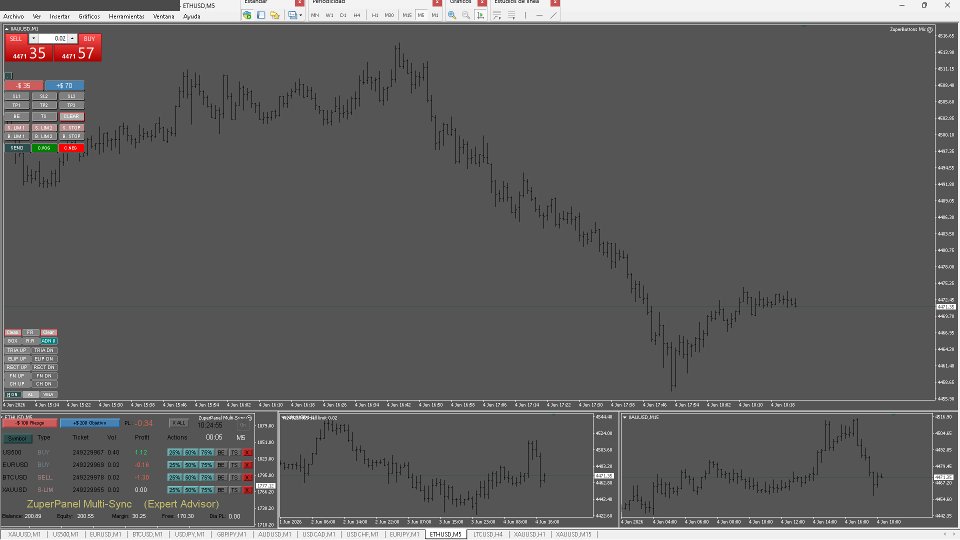The height and width of the screenshot is (540, 960).
Task: Click the red -$ 35 risk button
Action: tap(24, 86)
